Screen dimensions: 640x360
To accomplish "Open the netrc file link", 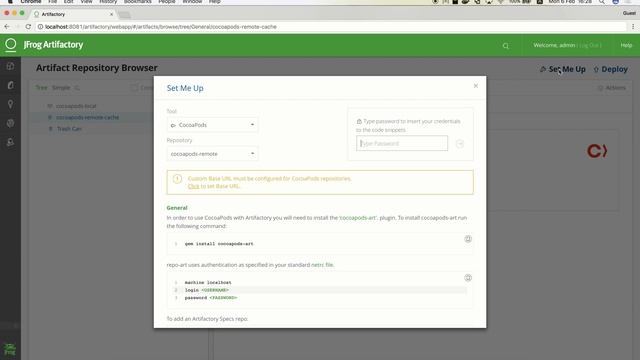I will pyautogui.click(x=322, y=265).
